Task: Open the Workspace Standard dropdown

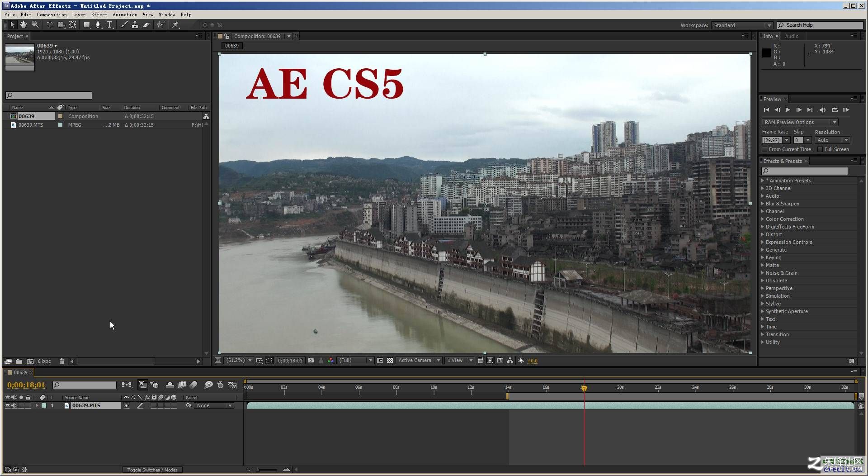Action: (742, 25)
